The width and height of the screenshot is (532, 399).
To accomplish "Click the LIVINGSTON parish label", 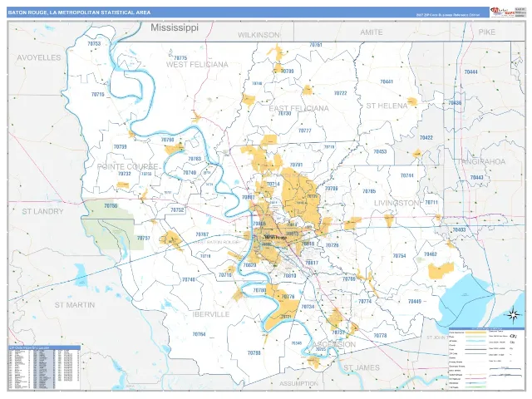I will (397, 203).
